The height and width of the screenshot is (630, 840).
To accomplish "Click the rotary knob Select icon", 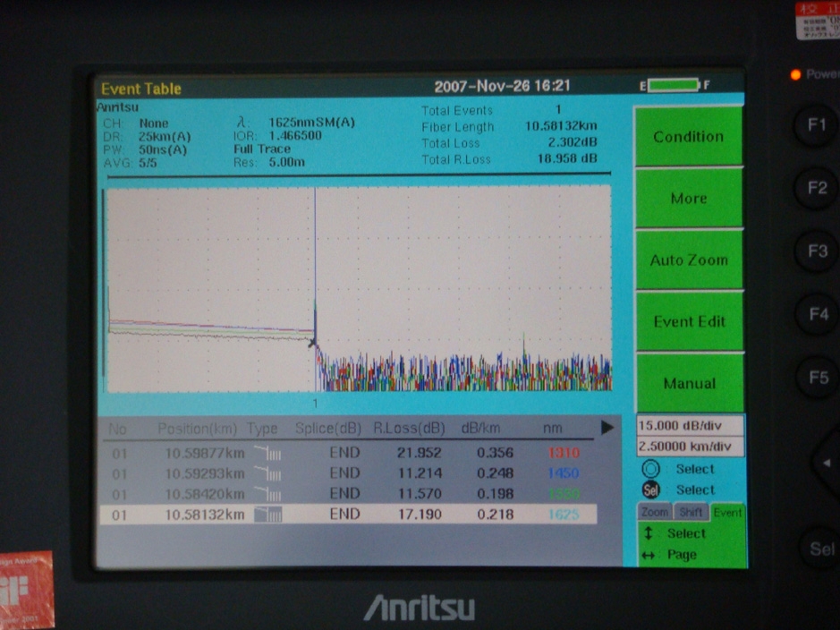I will tap(651, 469).
